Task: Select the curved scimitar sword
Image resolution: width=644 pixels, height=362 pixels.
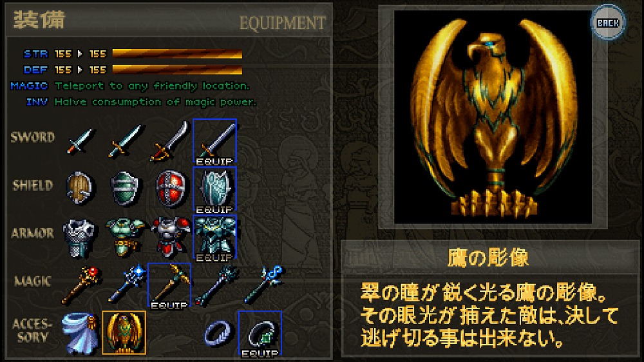Action: point(169,141)
